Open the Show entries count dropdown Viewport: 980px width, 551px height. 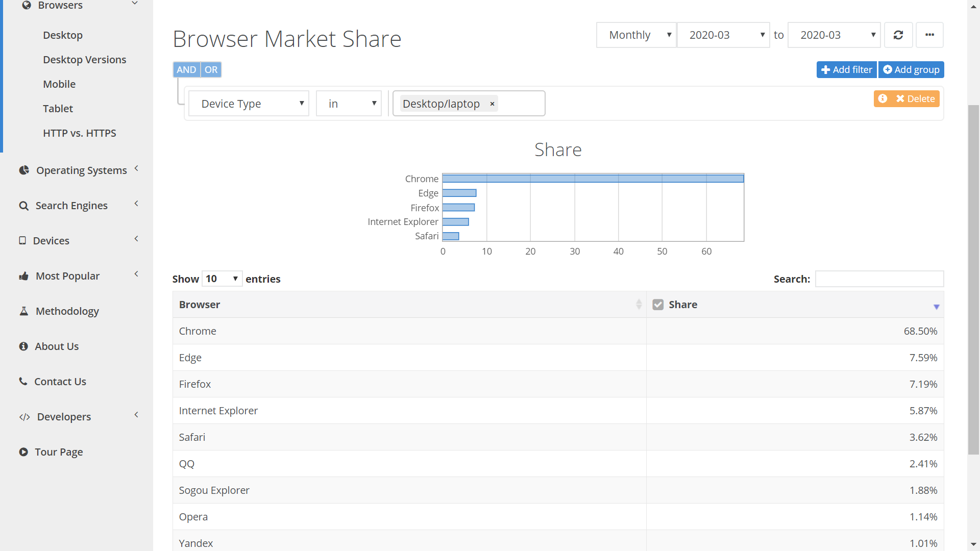pyautogui.click(x=222, y=279)
